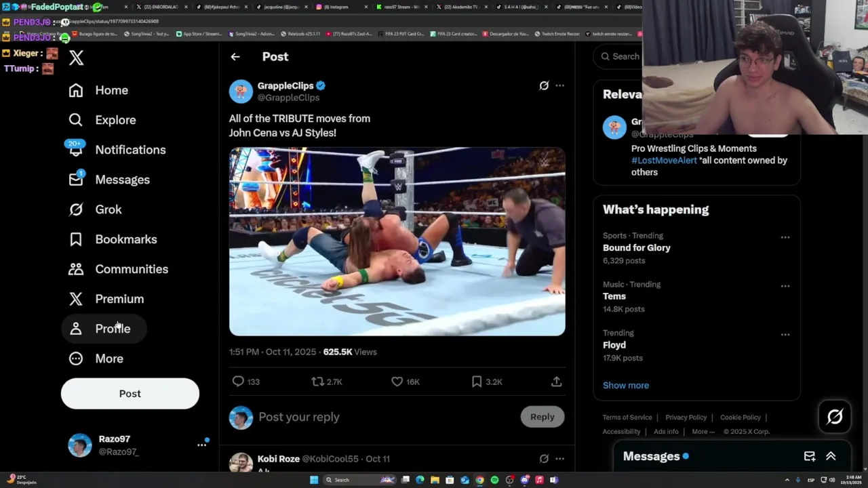Open the Explore page
The image size is (868, 488).
102,120
